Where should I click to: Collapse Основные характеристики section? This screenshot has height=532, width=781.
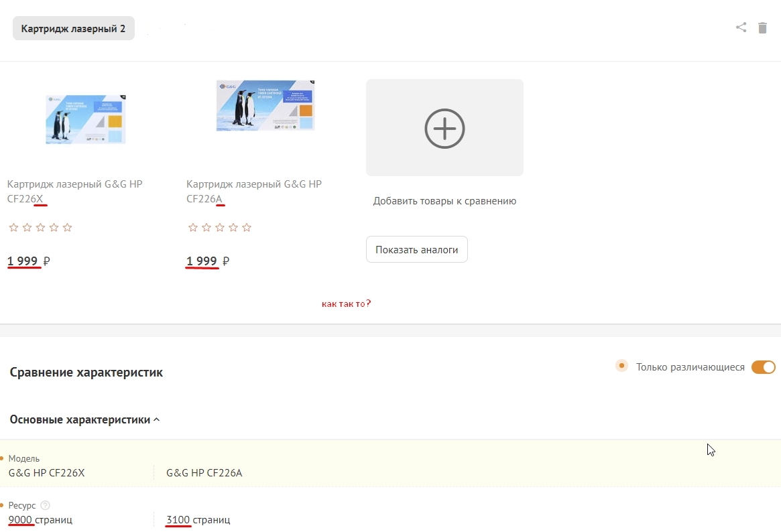tap(84, 419)
